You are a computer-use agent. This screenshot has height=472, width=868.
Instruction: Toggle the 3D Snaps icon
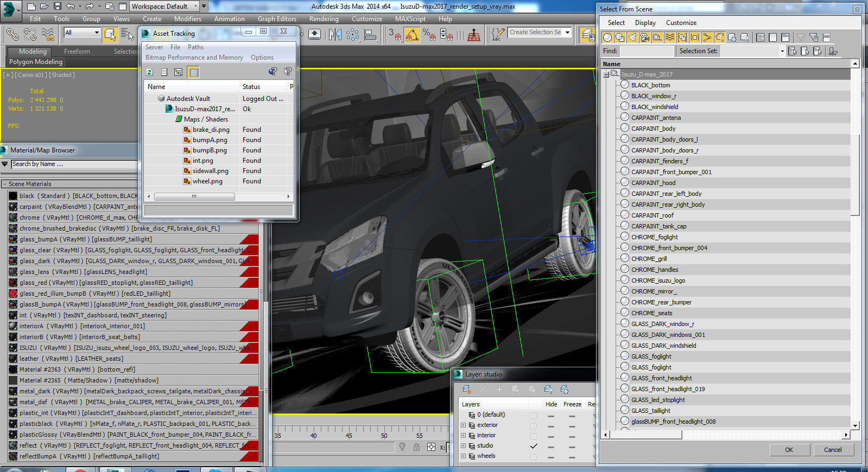[395, 35]
